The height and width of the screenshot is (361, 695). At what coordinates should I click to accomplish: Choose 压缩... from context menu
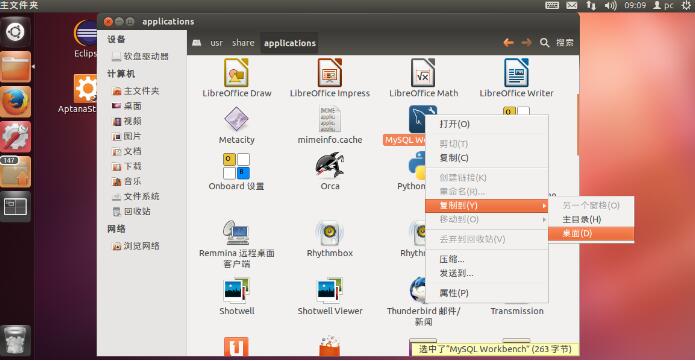(x=487, y=259)
